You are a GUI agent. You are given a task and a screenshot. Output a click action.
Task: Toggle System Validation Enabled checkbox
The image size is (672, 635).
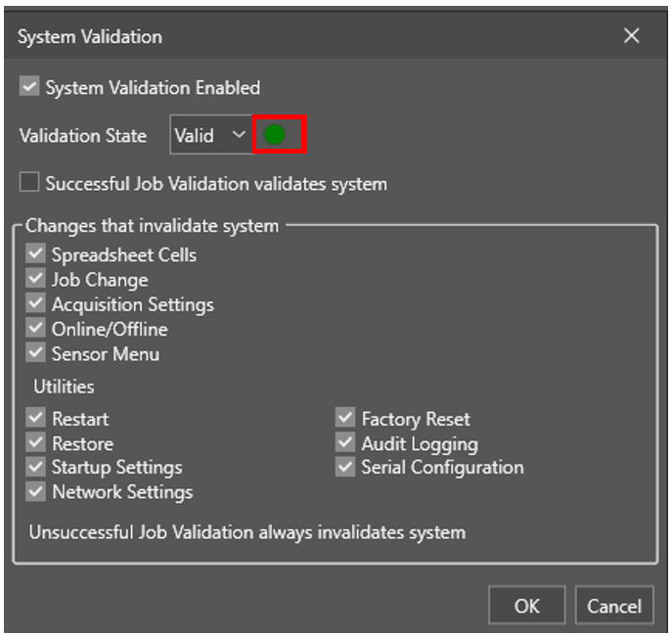(30, 88)
